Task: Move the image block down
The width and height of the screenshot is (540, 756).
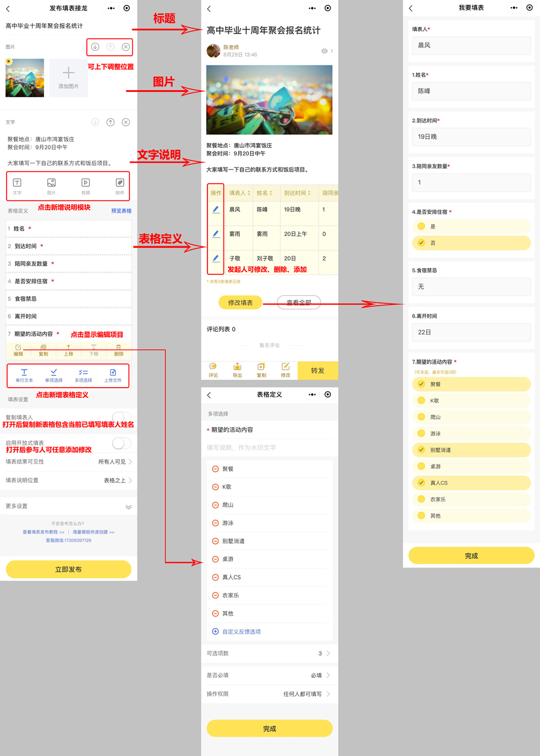Action: coord(95,47)
